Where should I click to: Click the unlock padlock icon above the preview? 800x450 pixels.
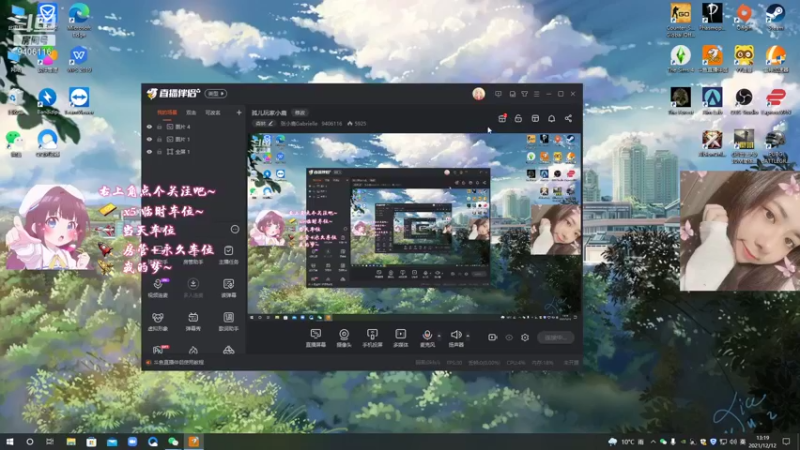(x=518, y=118)
